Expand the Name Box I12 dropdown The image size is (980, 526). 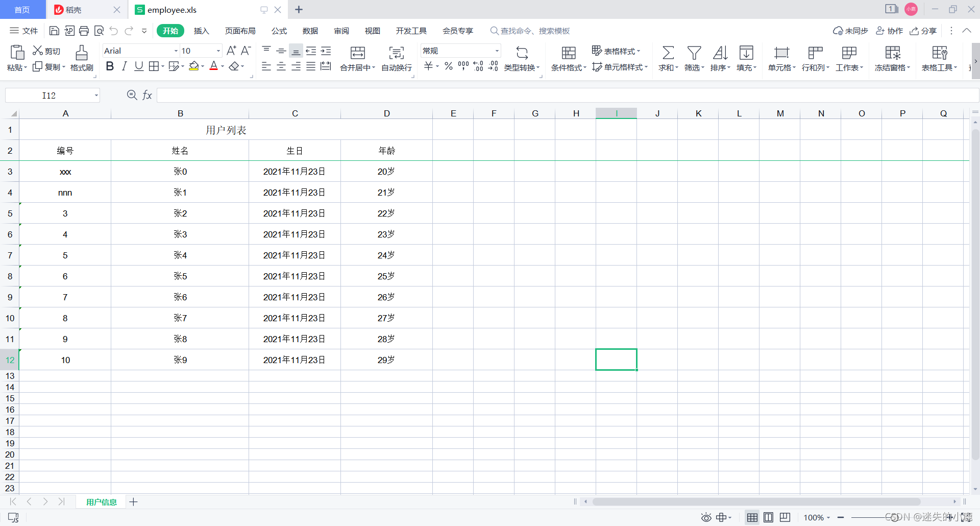tap(96, 95)
